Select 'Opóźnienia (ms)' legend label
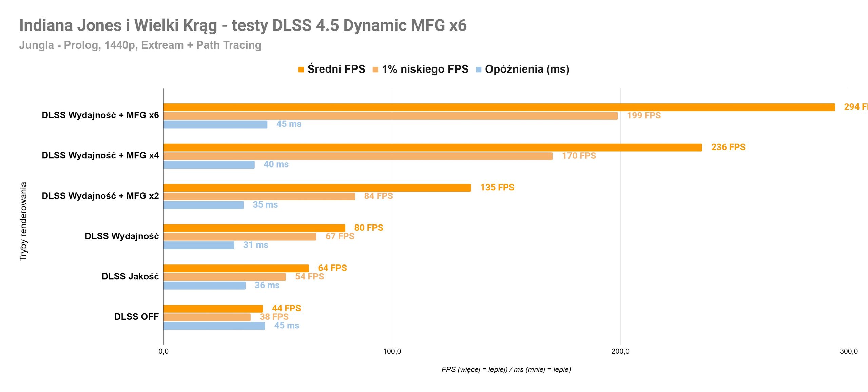The height and width of the screenshot is (392, 868). tap(527, 69)
